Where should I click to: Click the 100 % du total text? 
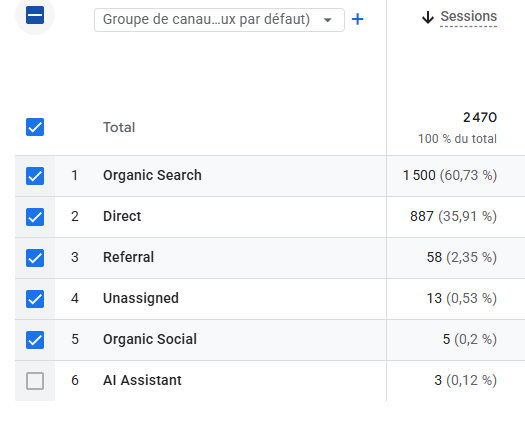click(457, 139)
